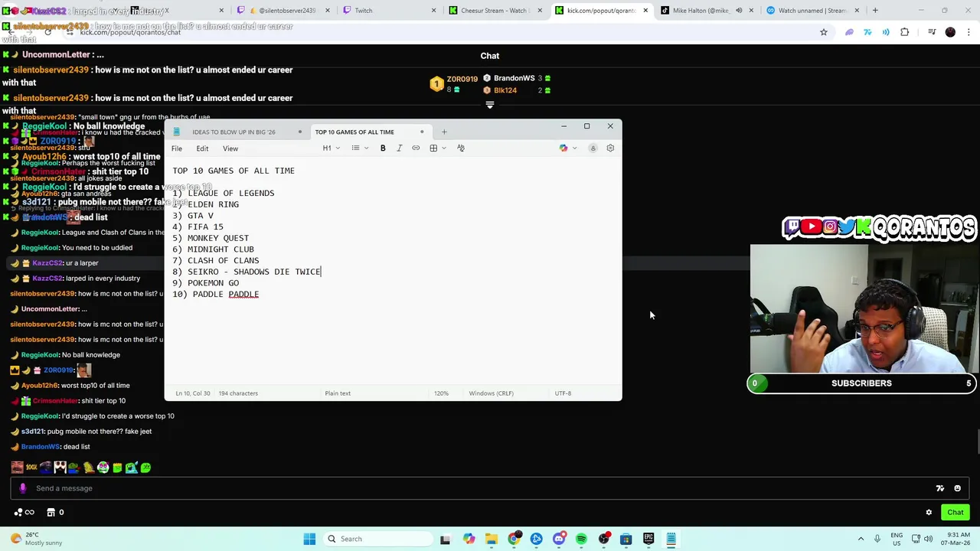Click KazzCS2 username in ur a larper message

(47, 263)
